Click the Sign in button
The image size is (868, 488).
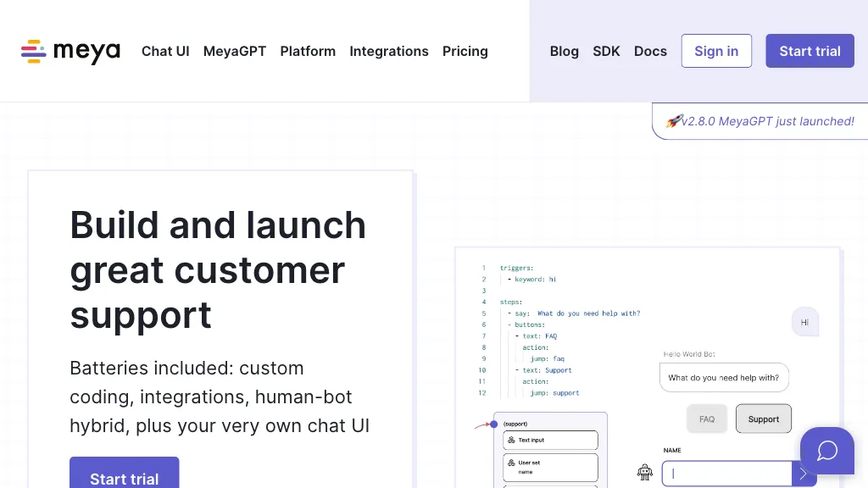point(716,51)
